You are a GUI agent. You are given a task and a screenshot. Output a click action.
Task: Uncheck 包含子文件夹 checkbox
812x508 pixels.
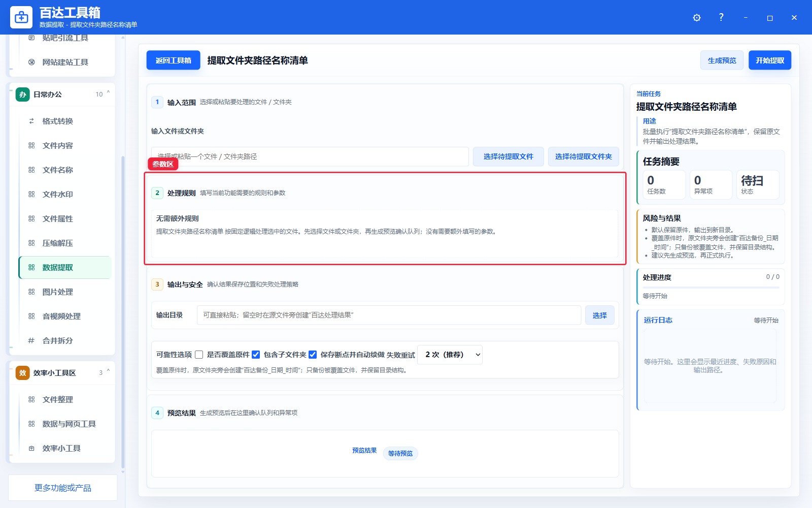point(256,355)
